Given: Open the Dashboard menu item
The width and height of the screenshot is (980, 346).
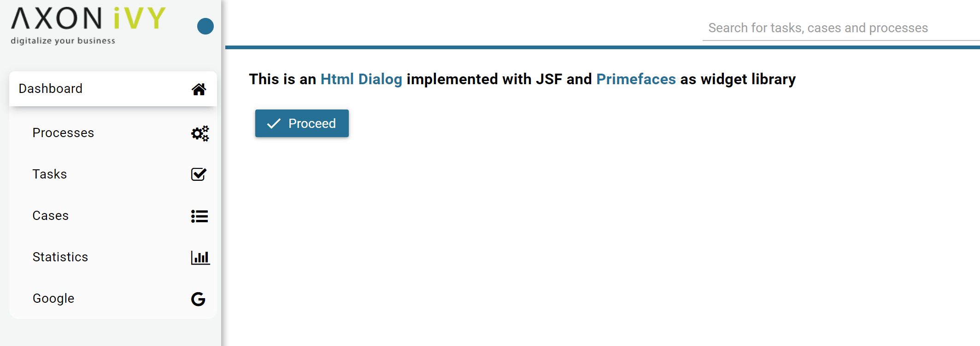Looking at the screenshot, I should [x=113, y=89].
